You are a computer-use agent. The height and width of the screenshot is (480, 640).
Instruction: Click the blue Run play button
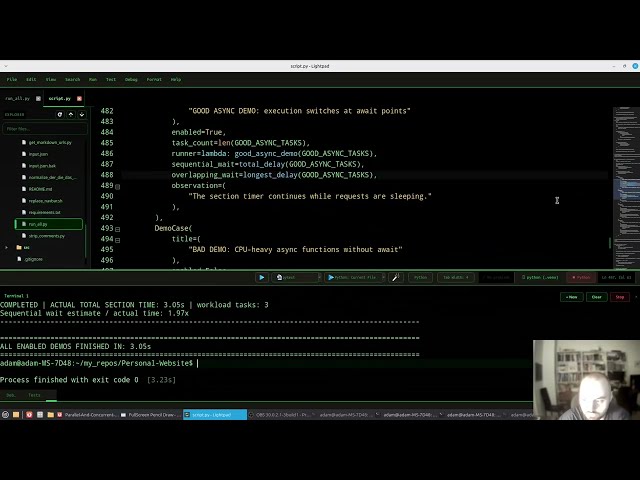tap(261, 278)
